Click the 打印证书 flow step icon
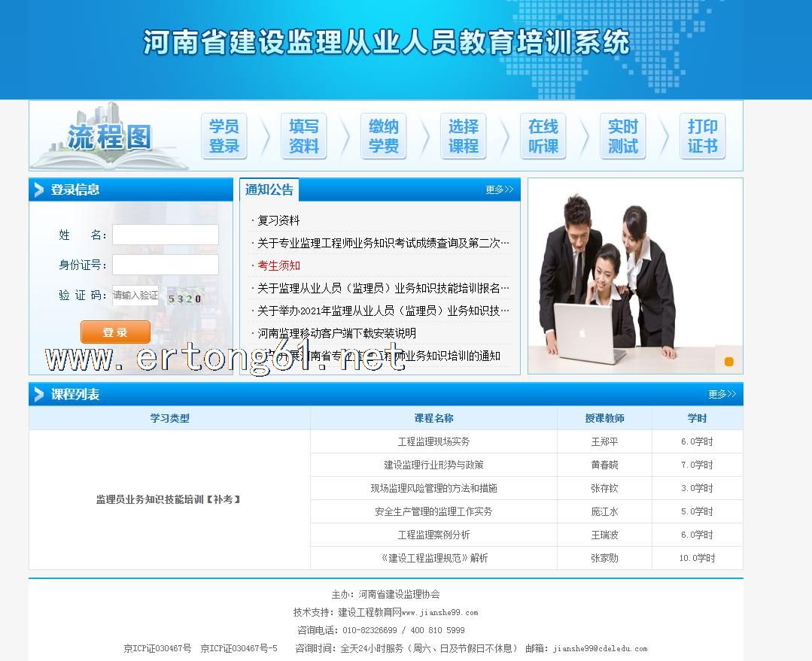 pyautogui.click(x=703, y=136)
